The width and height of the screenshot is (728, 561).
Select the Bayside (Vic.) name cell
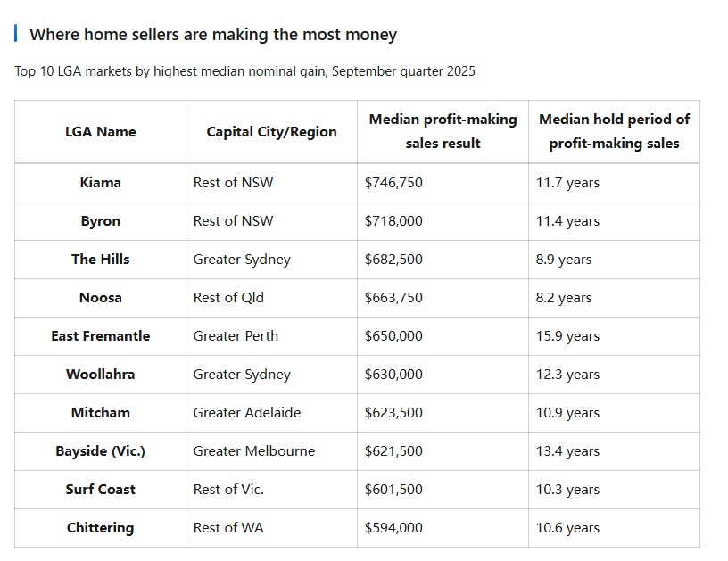click(101, 451)
